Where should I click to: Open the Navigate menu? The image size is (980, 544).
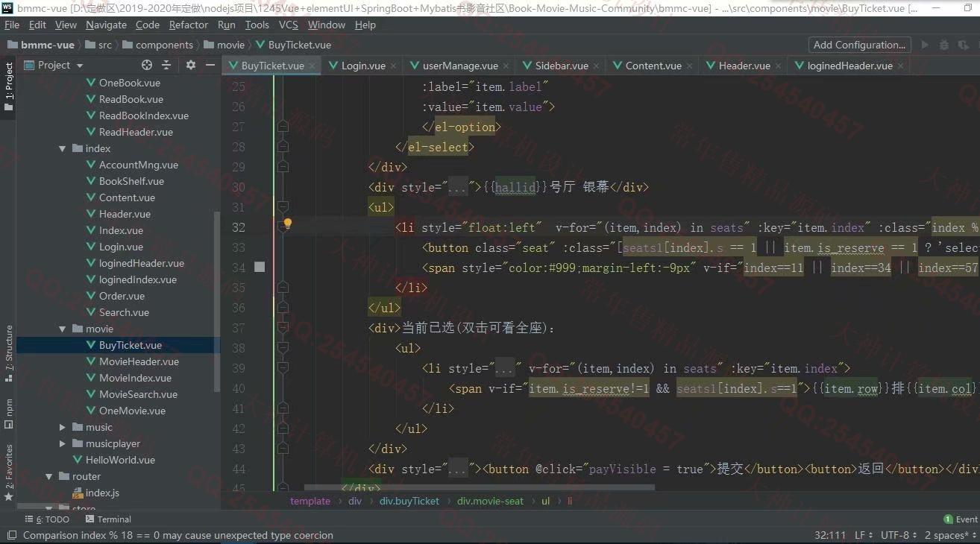tap(106, 25)
